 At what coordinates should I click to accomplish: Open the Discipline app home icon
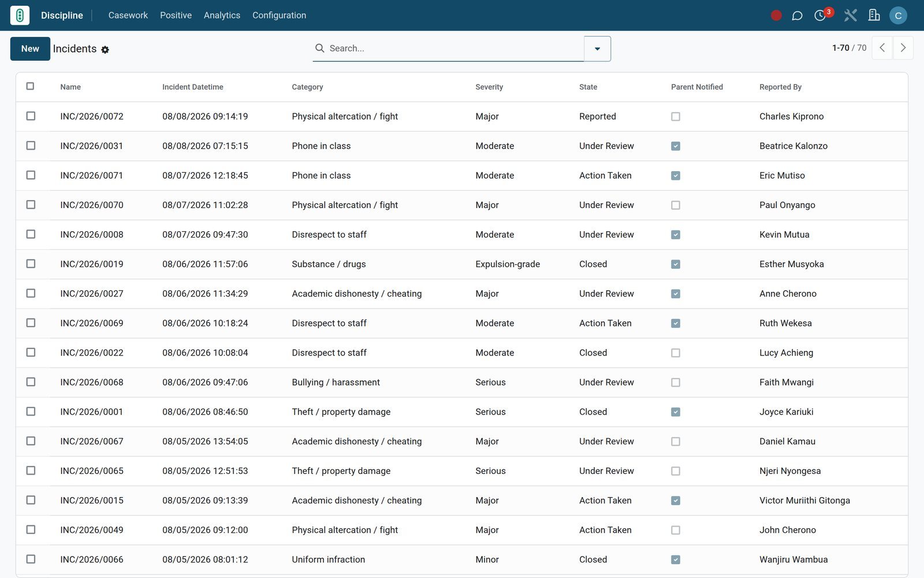(x=20, y=15)
